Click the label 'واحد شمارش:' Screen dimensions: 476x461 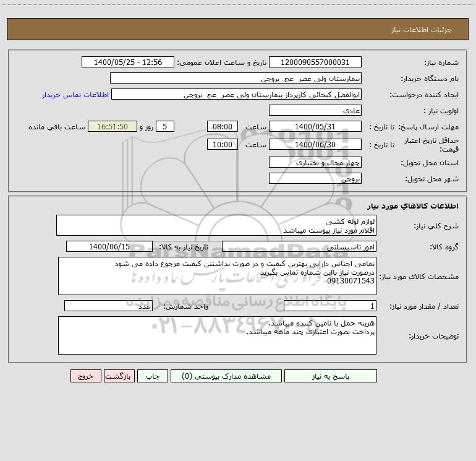186,307
